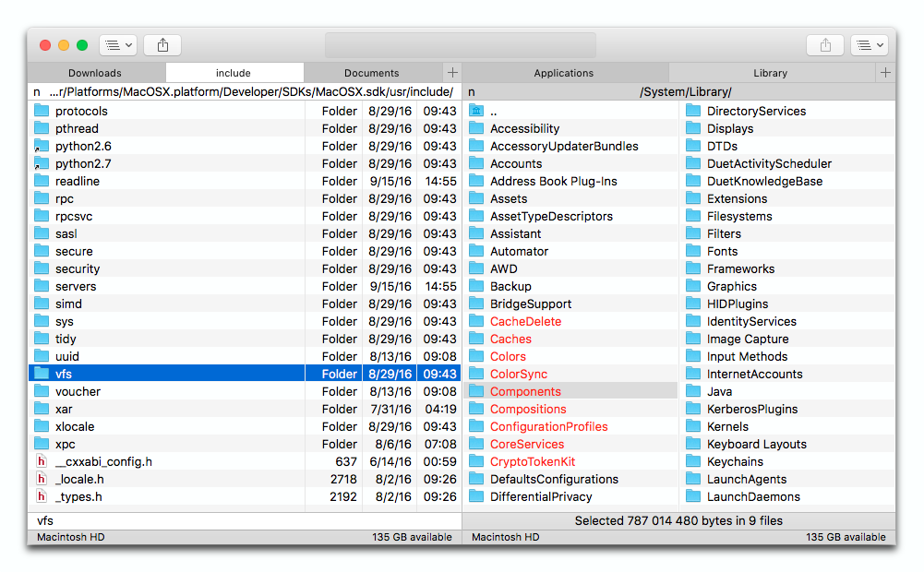Select the Automator folder name

(519, 252)
